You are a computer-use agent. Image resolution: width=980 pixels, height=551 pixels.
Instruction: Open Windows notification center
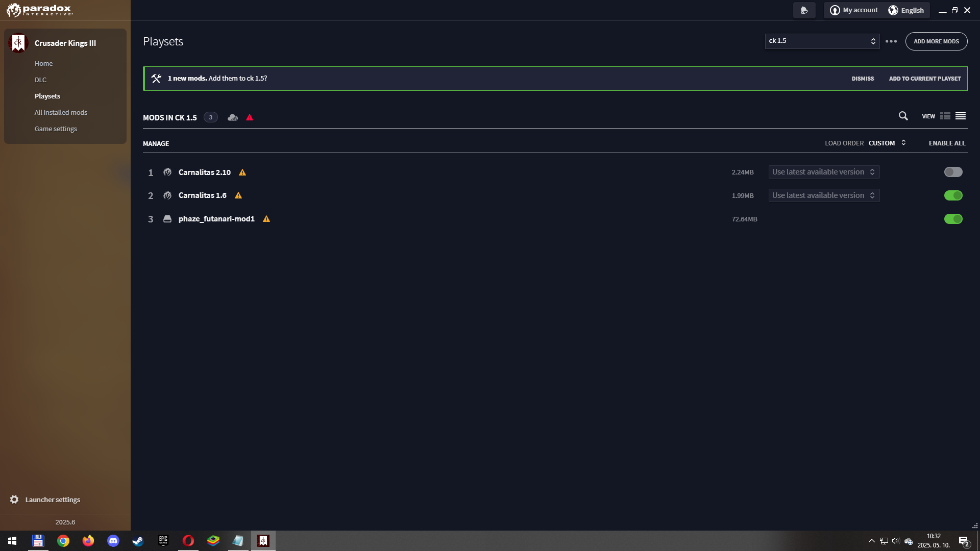click(964, 541)
